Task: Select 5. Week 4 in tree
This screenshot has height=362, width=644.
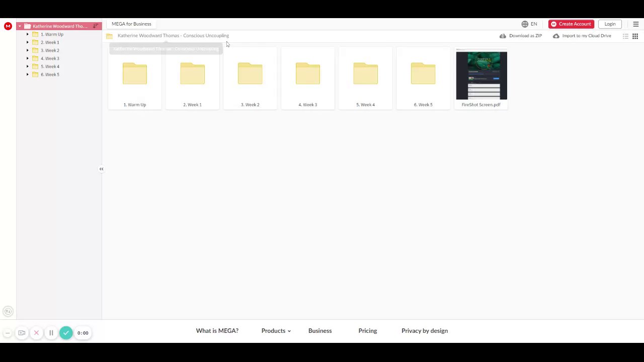Action: (x=50, y=66)
